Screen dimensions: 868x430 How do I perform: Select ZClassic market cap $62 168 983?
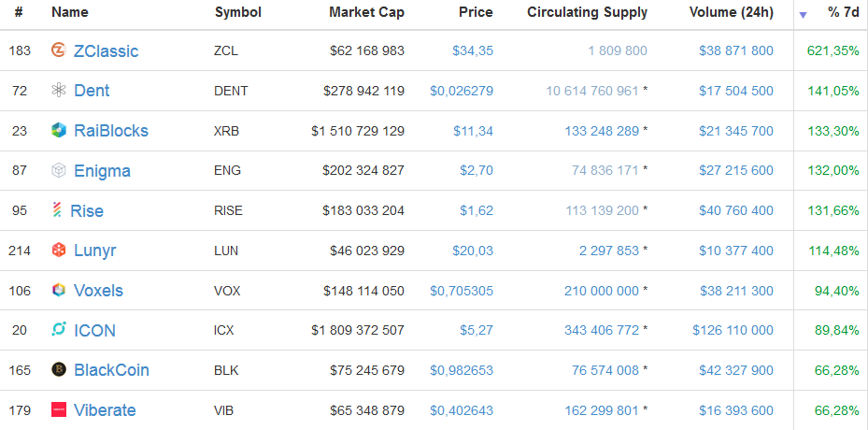[367, 51]
